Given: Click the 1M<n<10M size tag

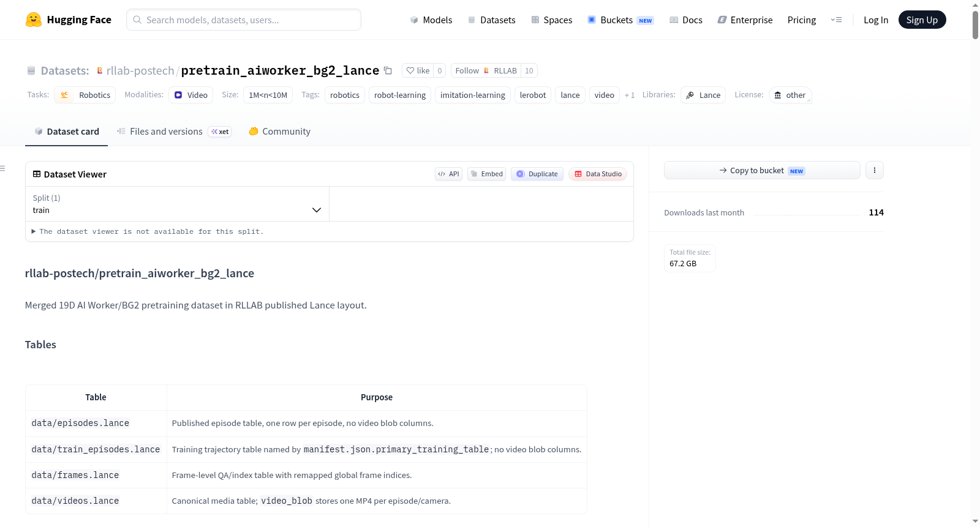Looking at the screenshot, I should (268, 95).
